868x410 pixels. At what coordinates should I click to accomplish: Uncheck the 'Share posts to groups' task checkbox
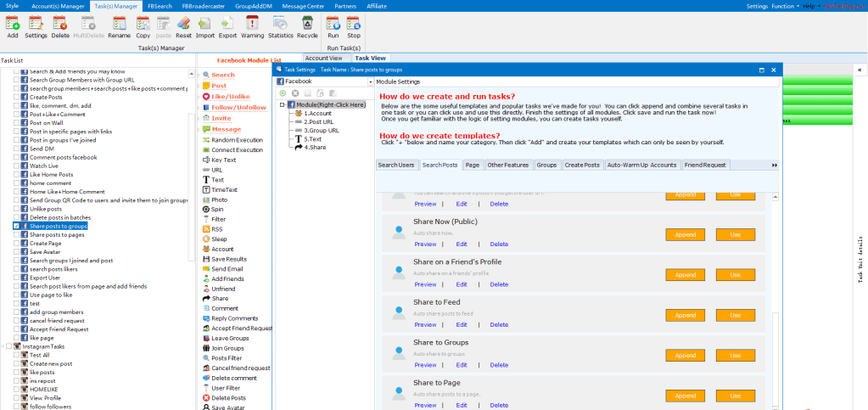click(x=16, y=227)
